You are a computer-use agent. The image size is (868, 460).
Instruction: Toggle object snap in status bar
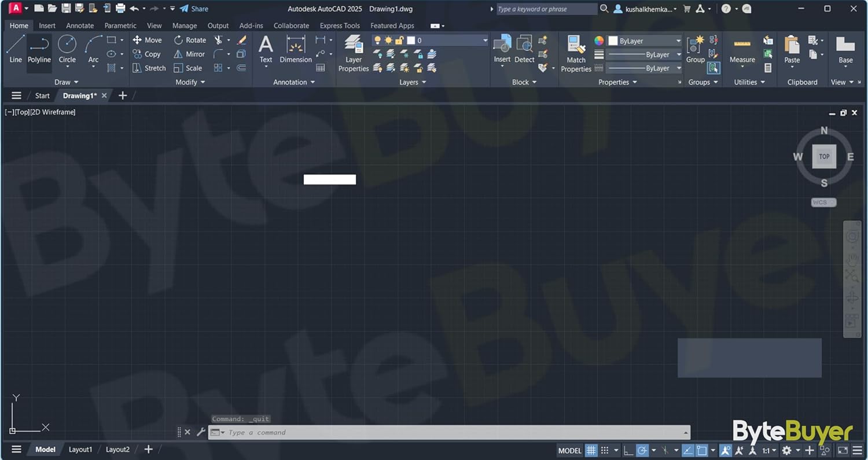[702, 450]
